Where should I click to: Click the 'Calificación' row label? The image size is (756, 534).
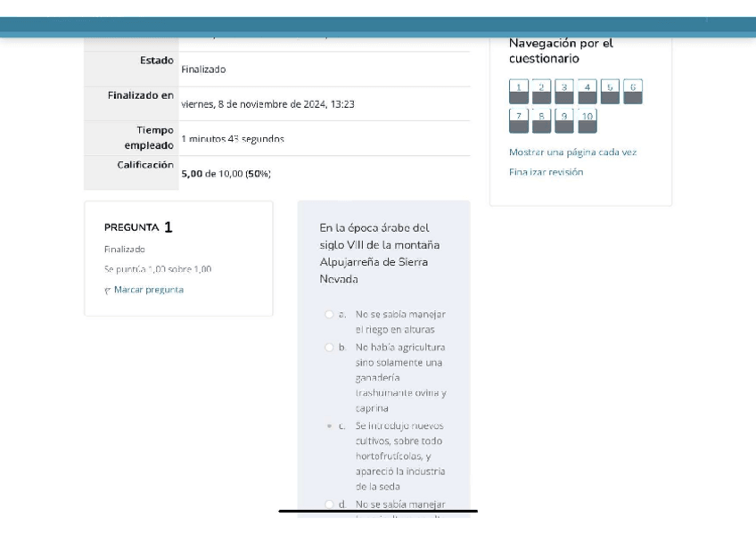(145, 165)
